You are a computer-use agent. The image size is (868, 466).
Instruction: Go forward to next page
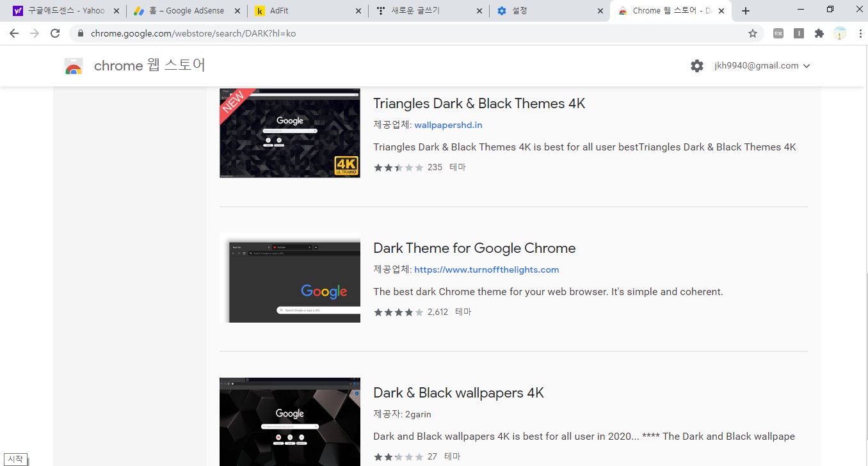point(35,33)
